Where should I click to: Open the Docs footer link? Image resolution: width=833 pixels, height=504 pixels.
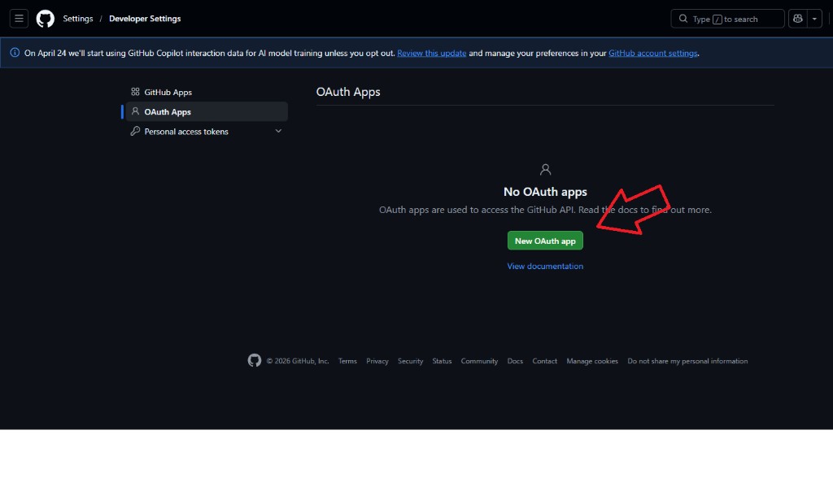click(x=515, y=361)
